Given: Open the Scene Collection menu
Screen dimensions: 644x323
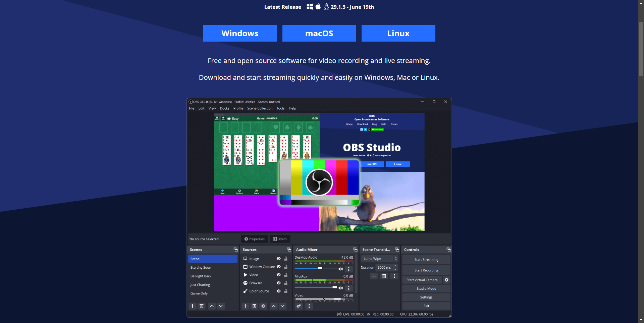Looking at the screenshot, I should [260, 108].
